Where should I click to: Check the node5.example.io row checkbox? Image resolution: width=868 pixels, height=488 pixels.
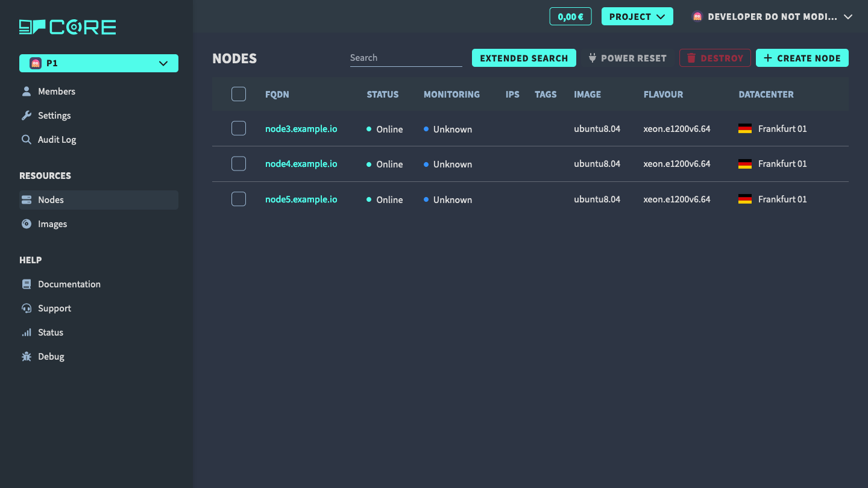coord(239,199)
